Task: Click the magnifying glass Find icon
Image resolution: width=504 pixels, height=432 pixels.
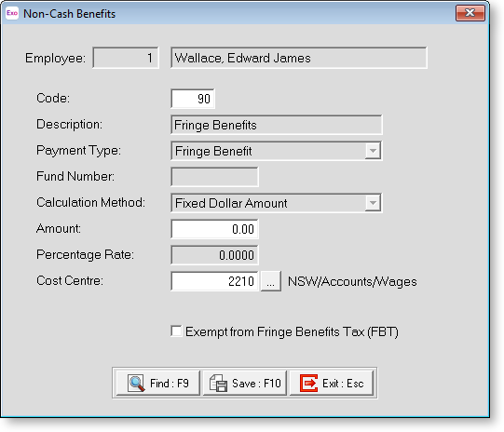Action: tap(136, 383)
